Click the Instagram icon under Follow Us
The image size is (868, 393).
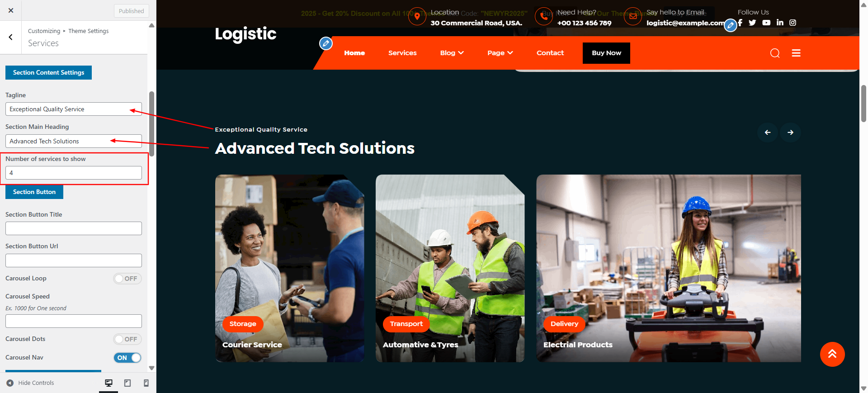click(x=793, y=23)
